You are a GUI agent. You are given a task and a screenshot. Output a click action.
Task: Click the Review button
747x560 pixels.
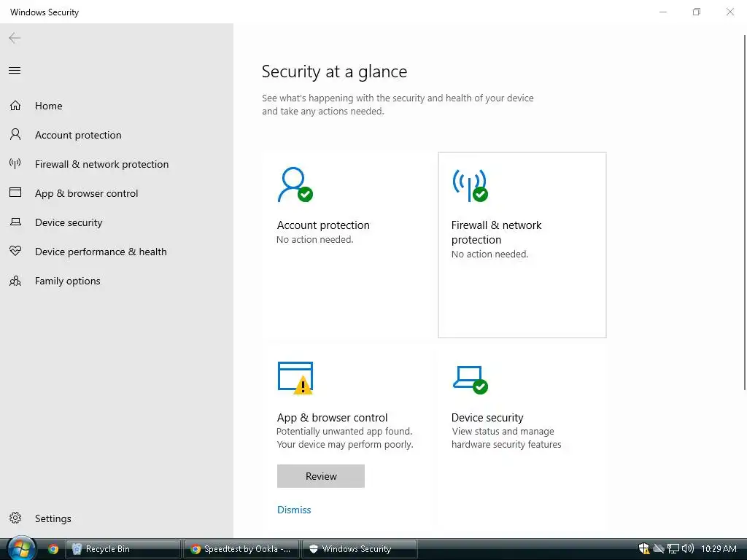click(321, 476)
